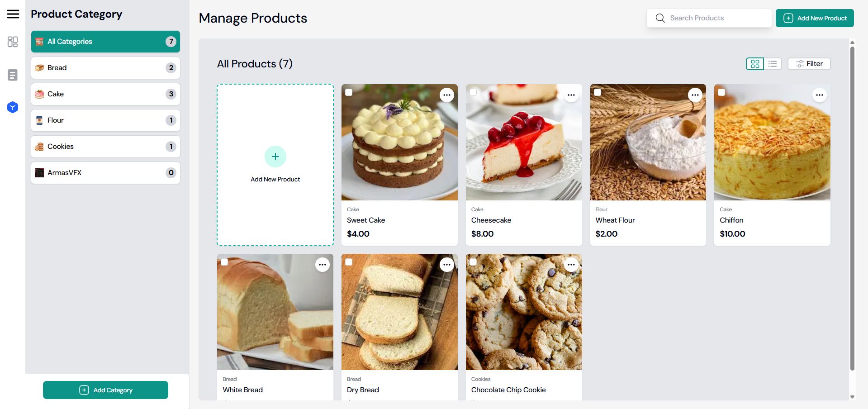The image size is (868, 409).
Task: Select the blue box products sidebar icon
Action: (x=13, y=107)
